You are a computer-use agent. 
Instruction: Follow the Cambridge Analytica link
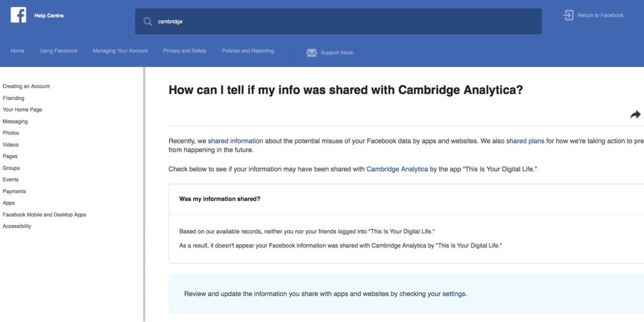point(397,169)
